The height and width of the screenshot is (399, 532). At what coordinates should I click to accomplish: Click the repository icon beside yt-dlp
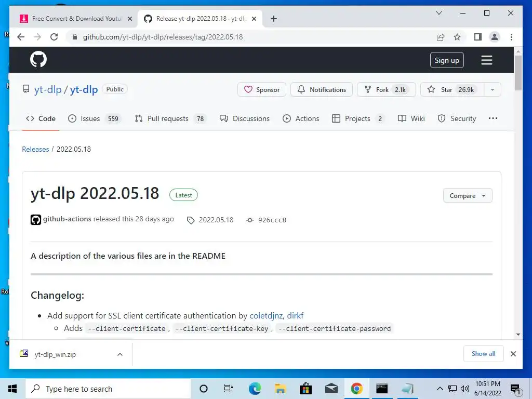coord(26,89)
